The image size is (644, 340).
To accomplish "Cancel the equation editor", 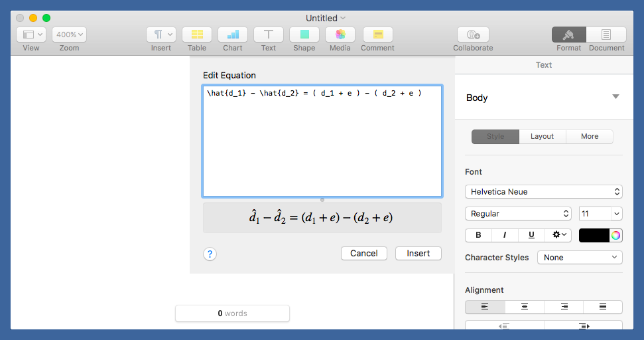I will pyautogui.click(x=364, y=253).
